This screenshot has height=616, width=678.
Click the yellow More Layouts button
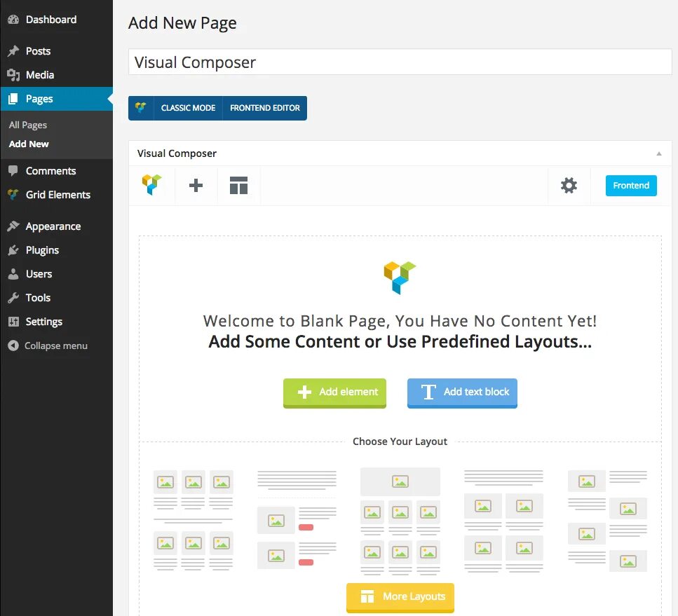click(x=400, y=597)
